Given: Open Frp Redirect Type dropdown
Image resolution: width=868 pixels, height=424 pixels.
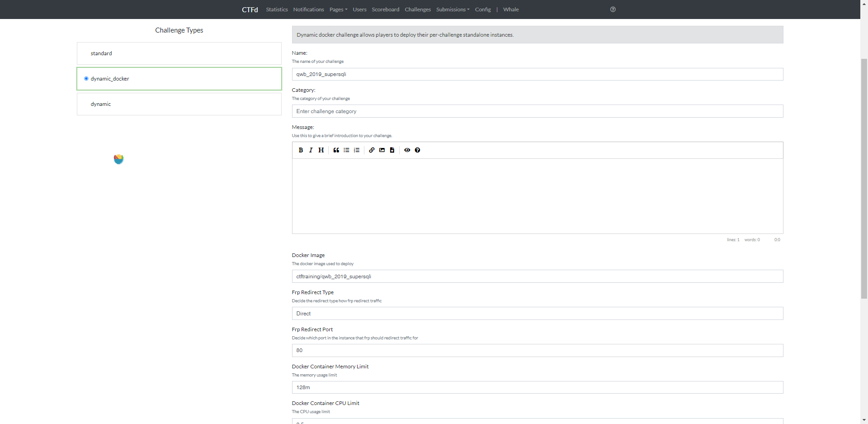Looking at the screenshot, I should pos(538,314).
